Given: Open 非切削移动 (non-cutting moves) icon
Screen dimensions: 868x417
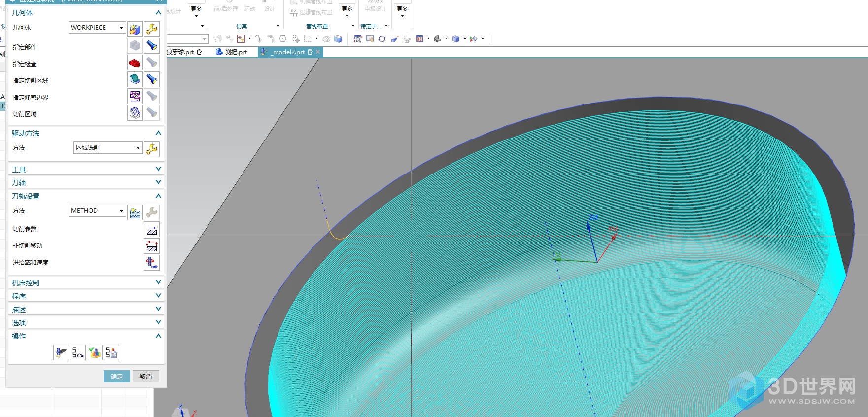Looking at the screenshot, I should coord(152,246).
